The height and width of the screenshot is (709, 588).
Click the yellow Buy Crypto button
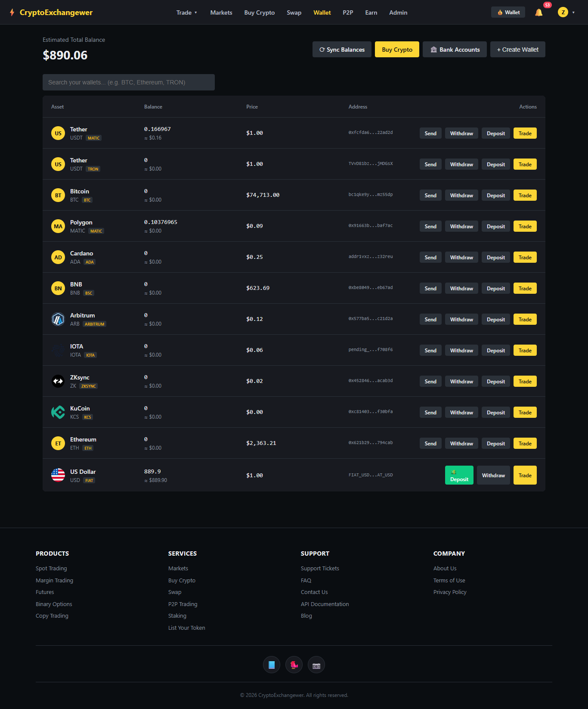pos(397,50)
